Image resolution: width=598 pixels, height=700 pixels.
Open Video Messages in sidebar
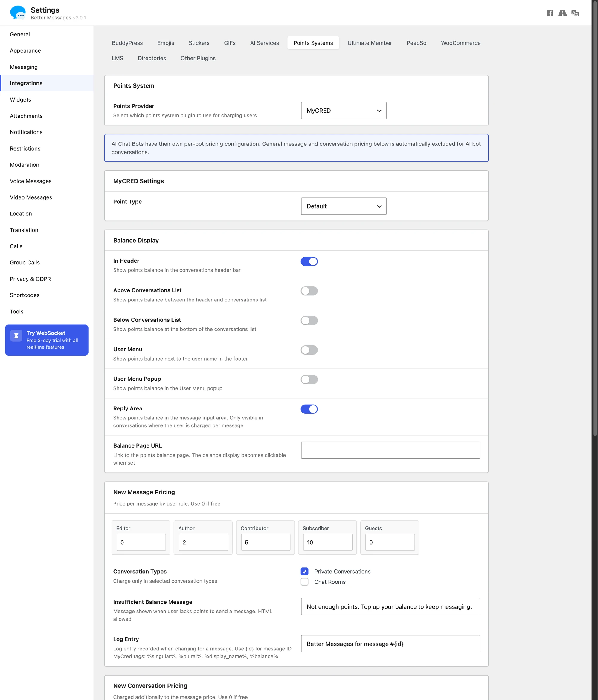47,197
